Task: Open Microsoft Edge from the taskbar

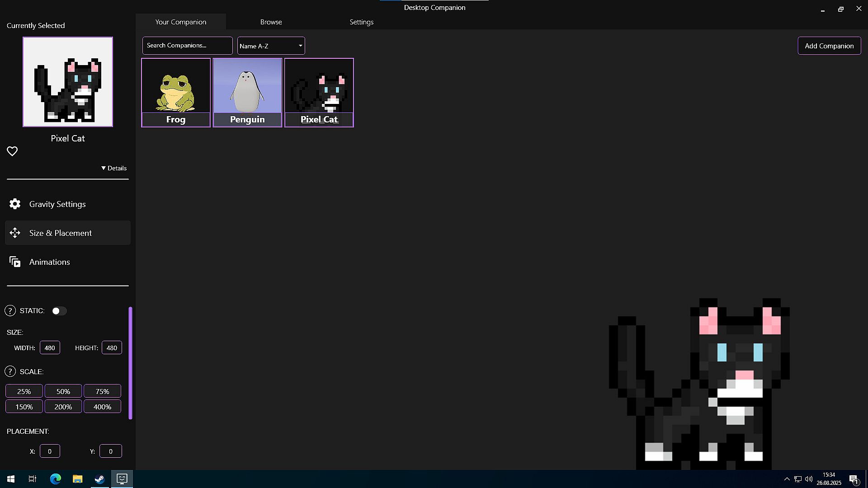Action: [55, 479]
